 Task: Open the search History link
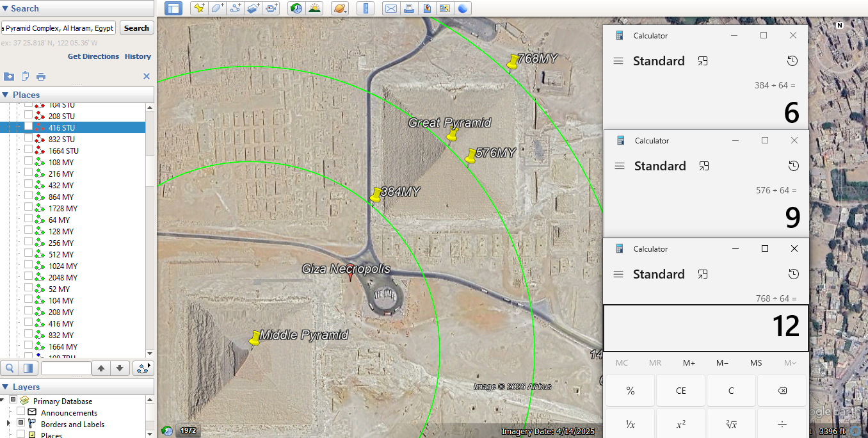(138, 56)
